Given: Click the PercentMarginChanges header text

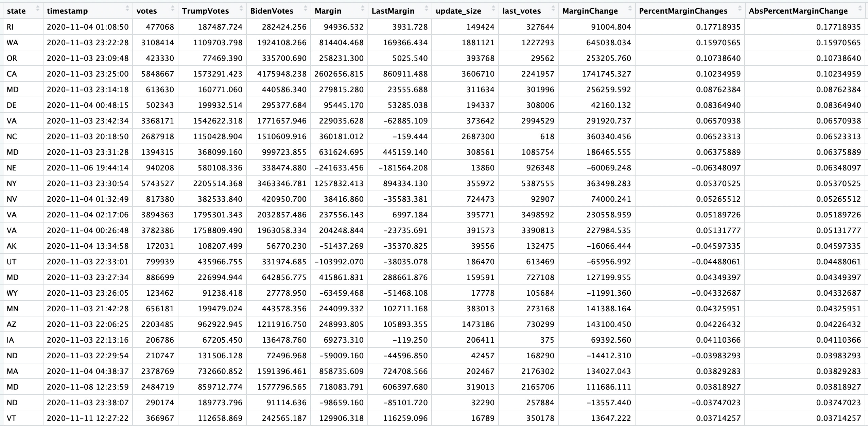Looking at the screenshot, I should click(683, 11).
